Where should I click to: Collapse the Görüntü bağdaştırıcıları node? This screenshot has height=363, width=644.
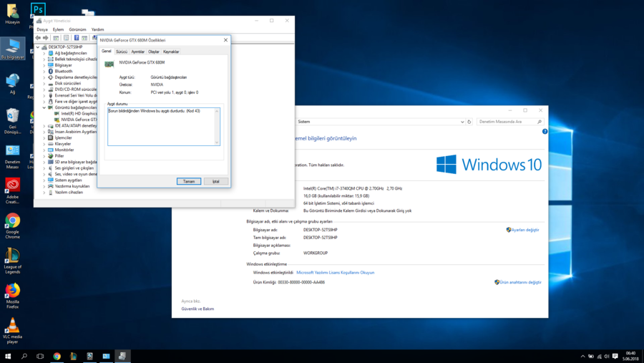pyautogui.click(x=44, y=107)
